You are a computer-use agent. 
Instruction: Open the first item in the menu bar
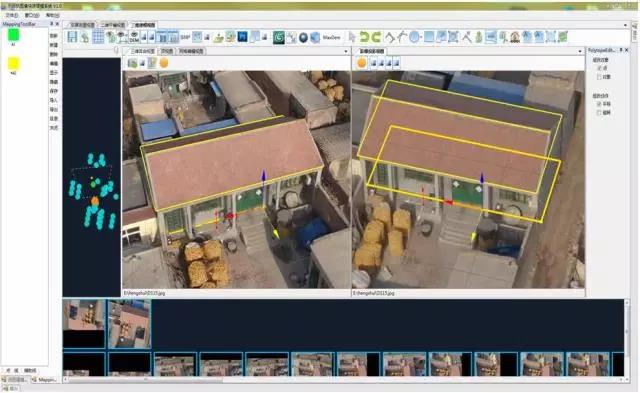[x=11, y=15]
